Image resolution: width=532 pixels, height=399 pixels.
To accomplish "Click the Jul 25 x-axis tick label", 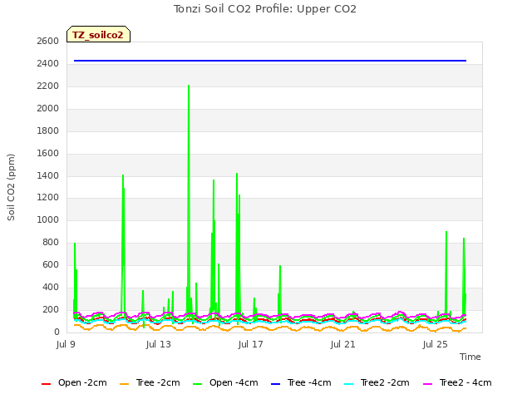I will (436, 344).
